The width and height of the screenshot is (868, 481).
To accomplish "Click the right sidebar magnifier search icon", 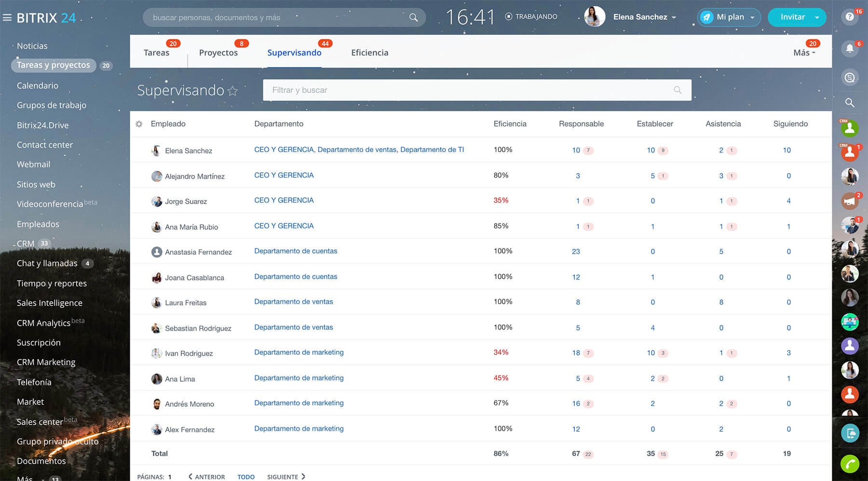I will 849,103.
